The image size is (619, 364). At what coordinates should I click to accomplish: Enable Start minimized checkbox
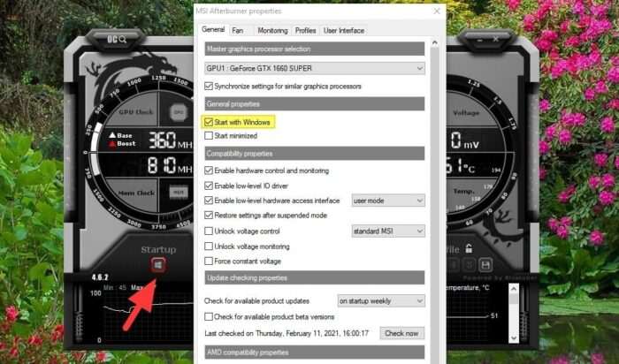coord(209,136)
